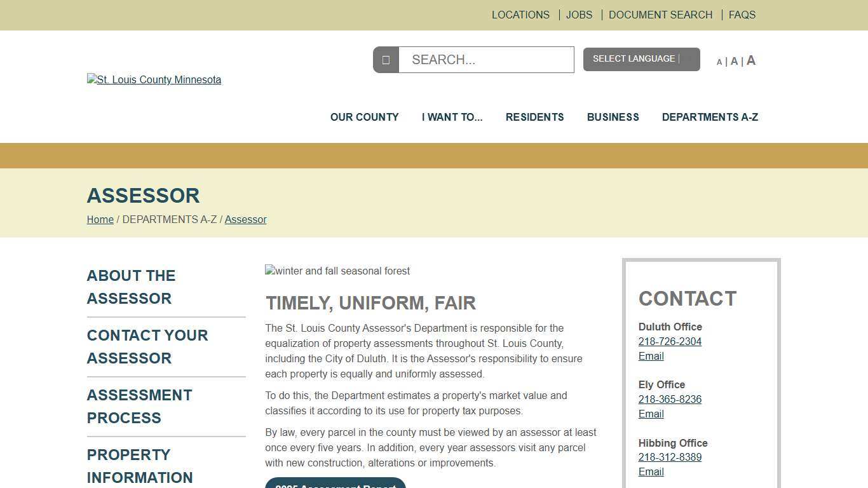Navigate to Contact Your Assessor
The image size is (868, 488).
click(147, 347)
